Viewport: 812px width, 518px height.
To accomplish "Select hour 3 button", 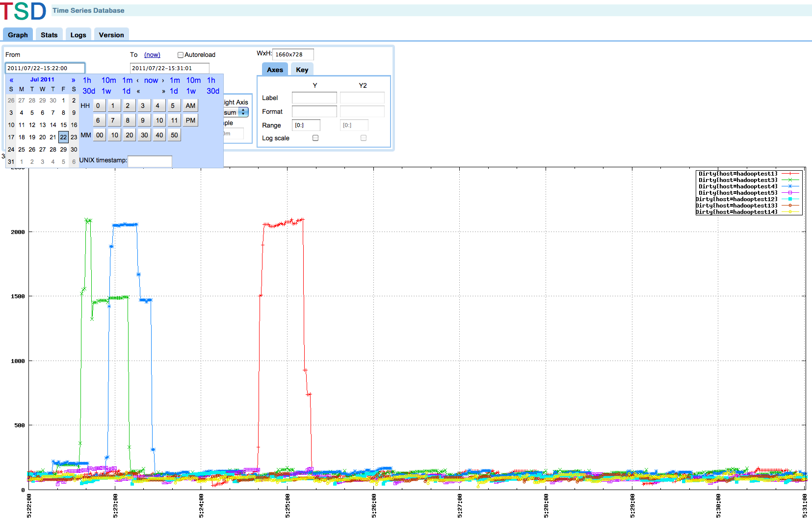I will point(143,105).
